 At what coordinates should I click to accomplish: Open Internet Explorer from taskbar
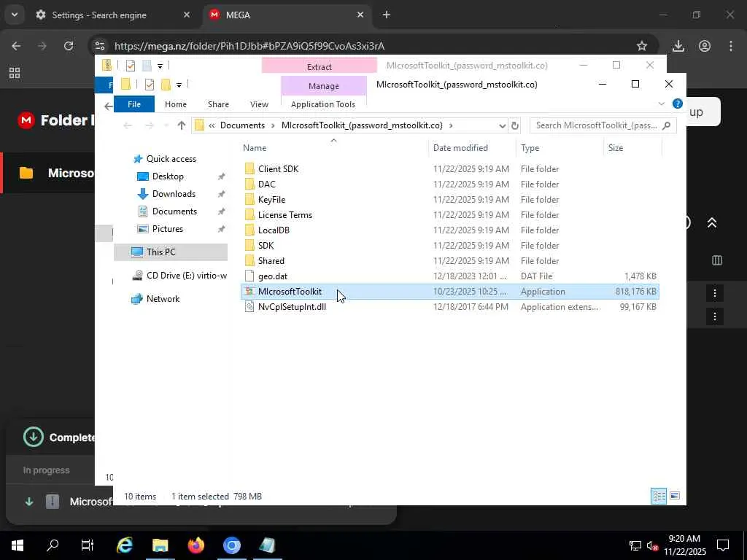point(124,545)
